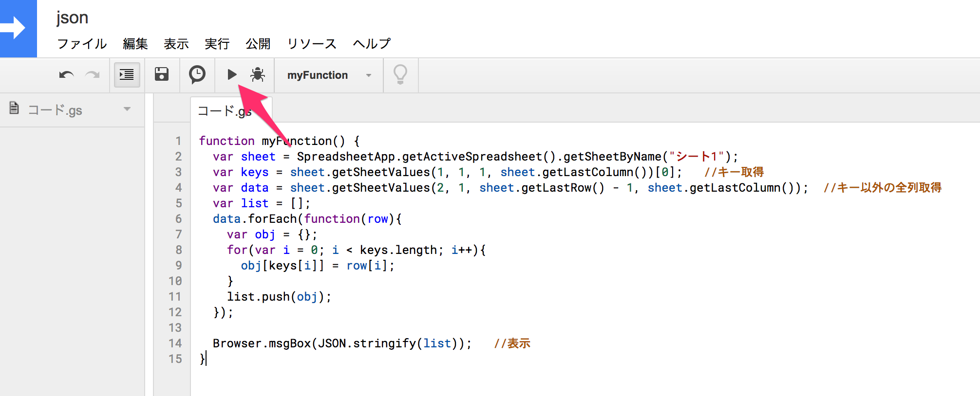
Task: Open the myFunction selector dropdown
Action: pyautogui.click(x=329, y=75)
